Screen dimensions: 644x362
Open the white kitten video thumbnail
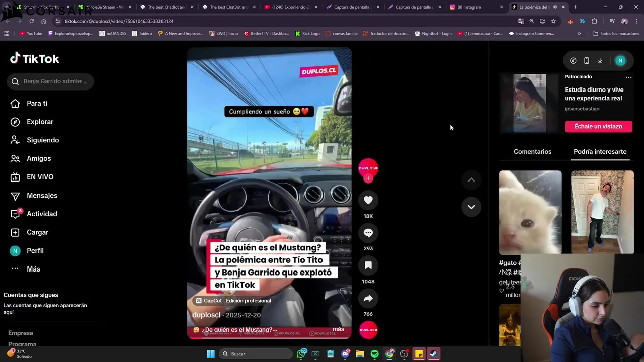click(530, 212)
